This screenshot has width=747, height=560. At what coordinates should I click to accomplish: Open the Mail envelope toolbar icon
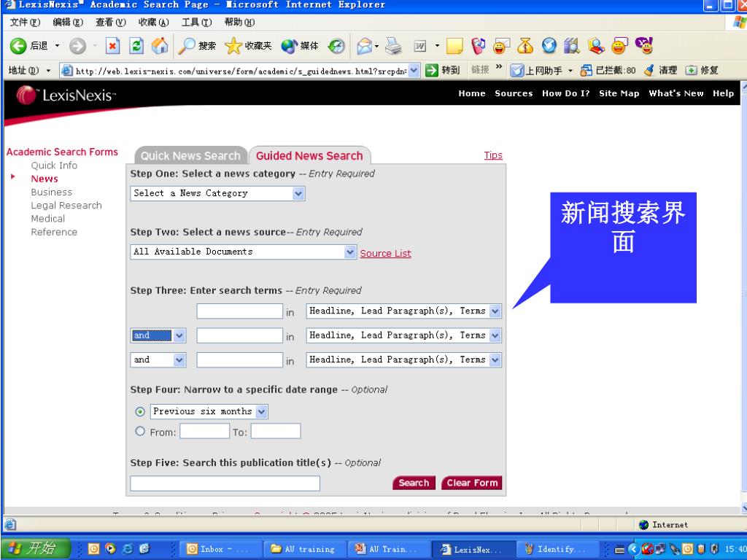point(365,46)
